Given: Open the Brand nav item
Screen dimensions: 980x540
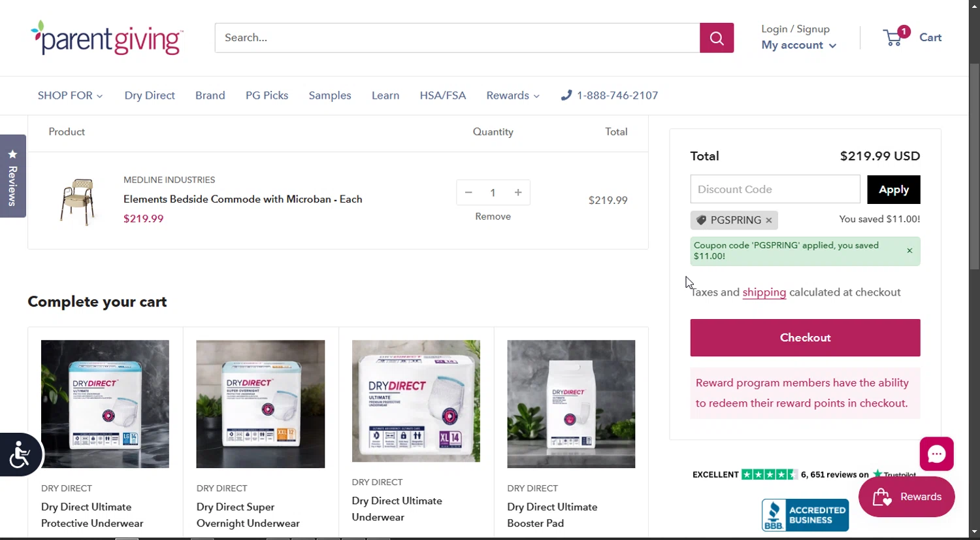Looking at the screenshot, I should pyautogui.click(x=210, y=95).
